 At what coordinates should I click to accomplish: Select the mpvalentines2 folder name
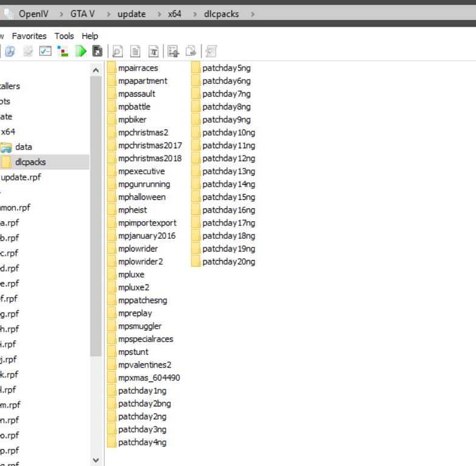[x=144, y=365]
